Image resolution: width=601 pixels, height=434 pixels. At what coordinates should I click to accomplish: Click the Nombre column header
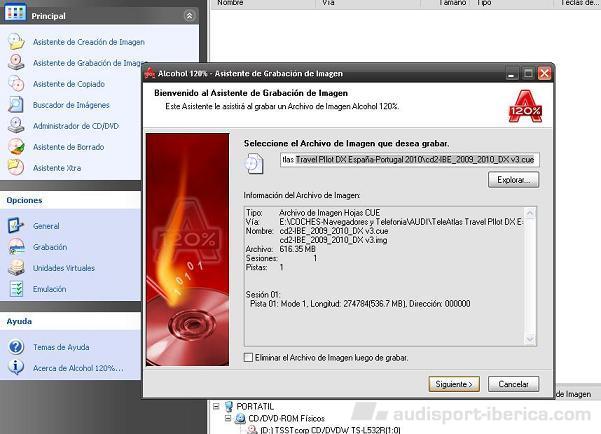263,3
